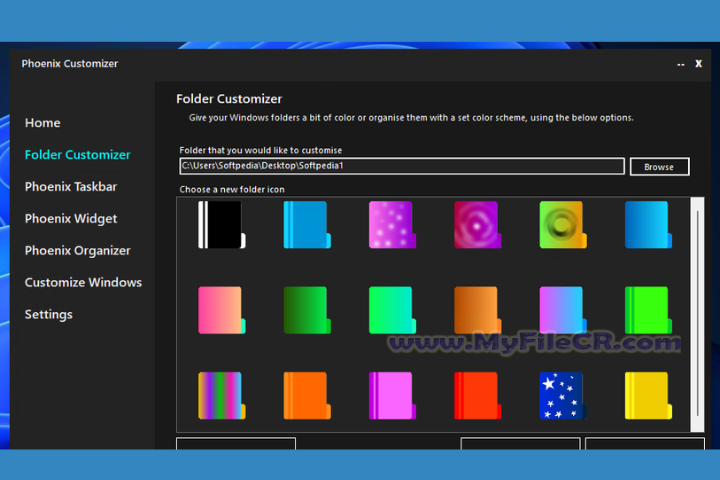Image resolution: width=720 pixels, height=480 pixels.
Task: Pick the bright lime green folder icon
Action: (x=648, y=310)
